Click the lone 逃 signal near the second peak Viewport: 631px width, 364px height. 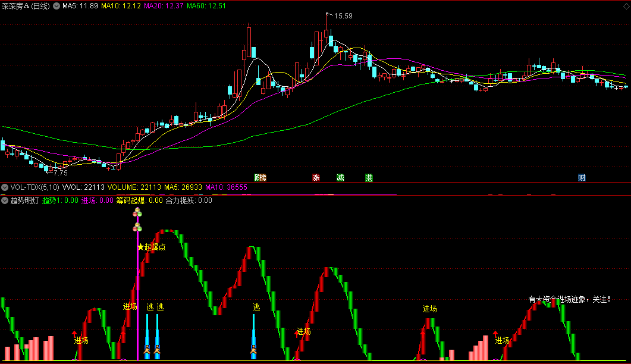pyautogui.click(x=256, y=307)
